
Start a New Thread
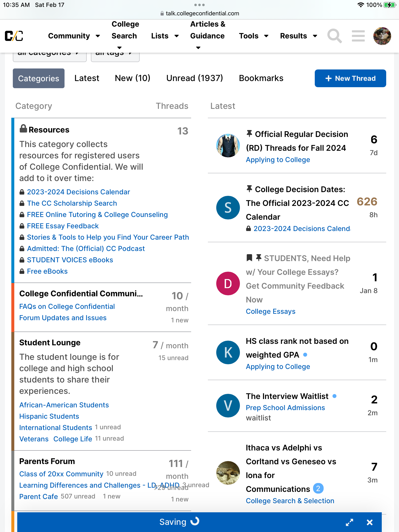click(350, 78)
